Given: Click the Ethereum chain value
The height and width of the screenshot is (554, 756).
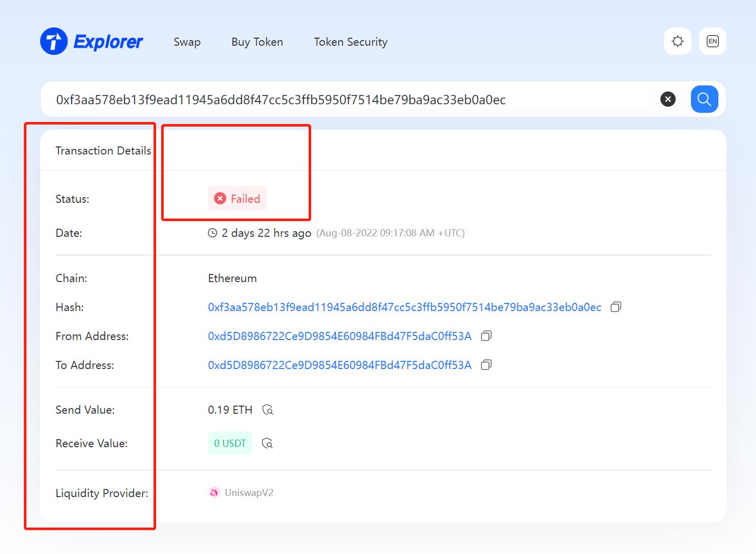Looking at the screenshot, I should [x=232, y=278].
